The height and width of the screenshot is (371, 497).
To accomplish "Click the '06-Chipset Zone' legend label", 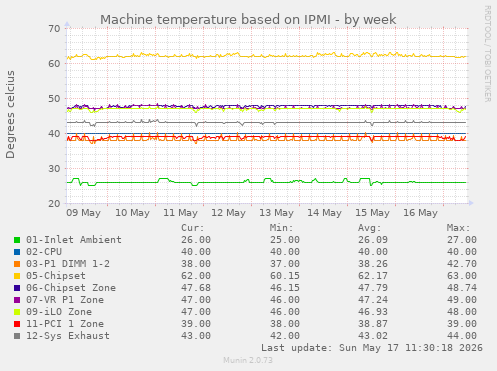I will 71,288.
